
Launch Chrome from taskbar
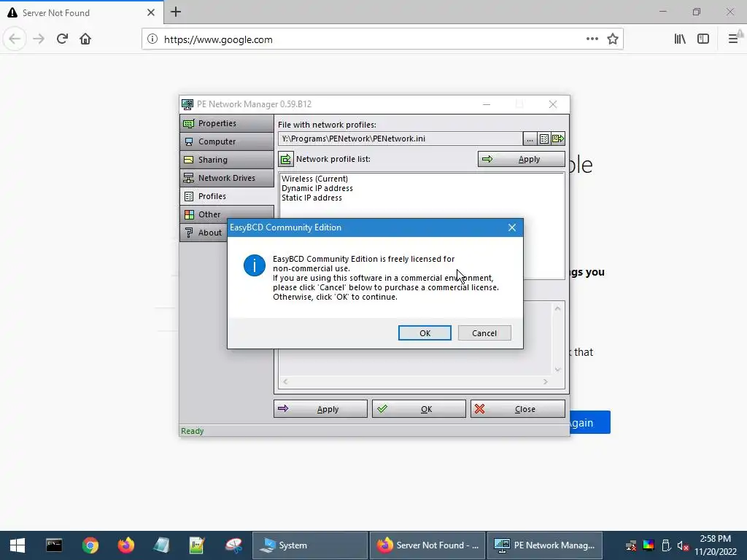point(90,545)
